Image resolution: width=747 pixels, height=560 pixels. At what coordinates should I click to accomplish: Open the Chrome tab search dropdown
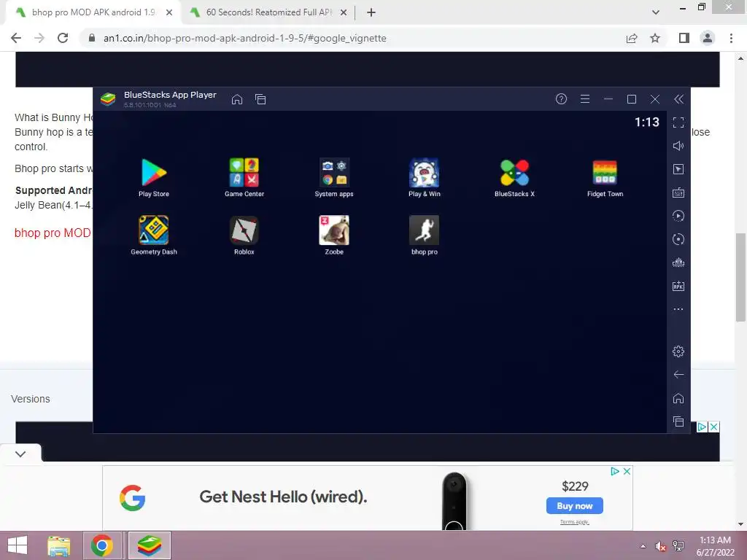(656, 12)
